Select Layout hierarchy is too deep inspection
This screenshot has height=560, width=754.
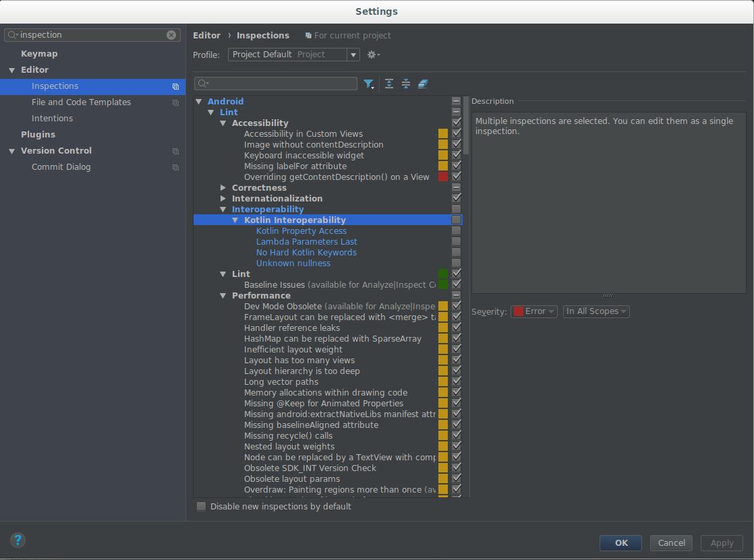301,371
